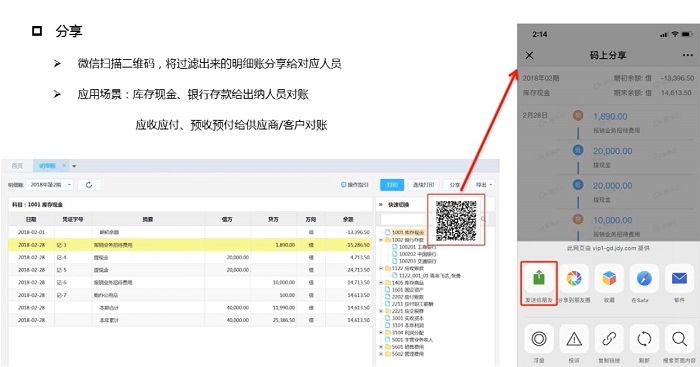
Task: Open the tab list dropdown arrow
Action: pos(74,166)
